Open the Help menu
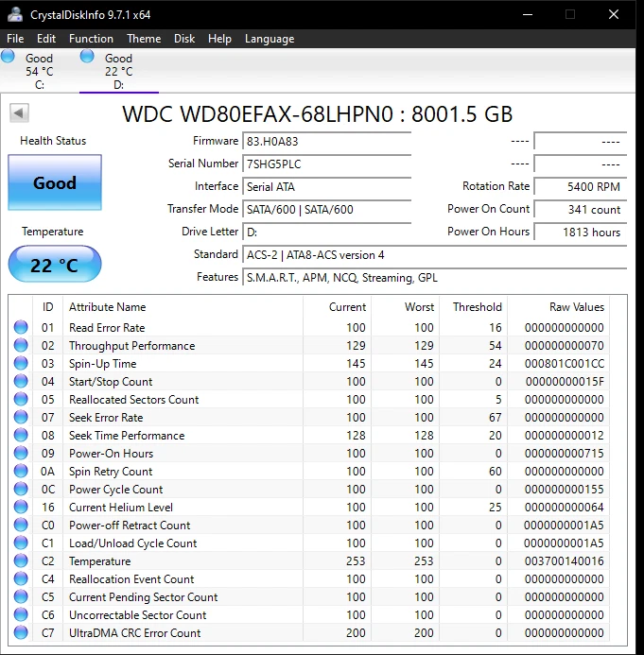Image resolution: width=644 pixels, height=655 pixels. tap(219, 39)
